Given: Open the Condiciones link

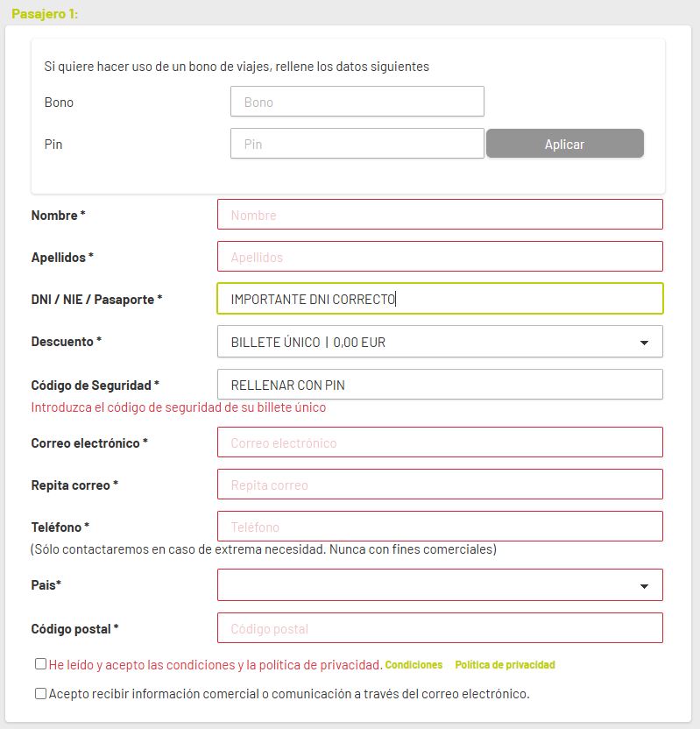Looking at the screenshot, I should coord(414,665).
